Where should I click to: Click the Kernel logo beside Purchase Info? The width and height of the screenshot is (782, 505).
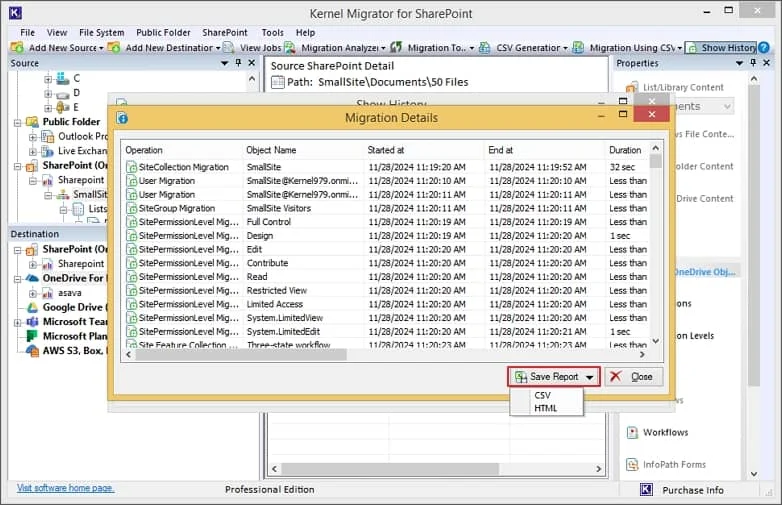(646, 490)
